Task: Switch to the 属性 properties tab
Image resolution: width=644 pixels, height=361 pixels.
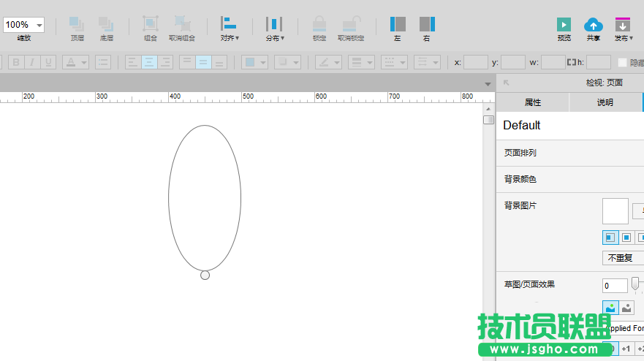Action: point(533,102)
